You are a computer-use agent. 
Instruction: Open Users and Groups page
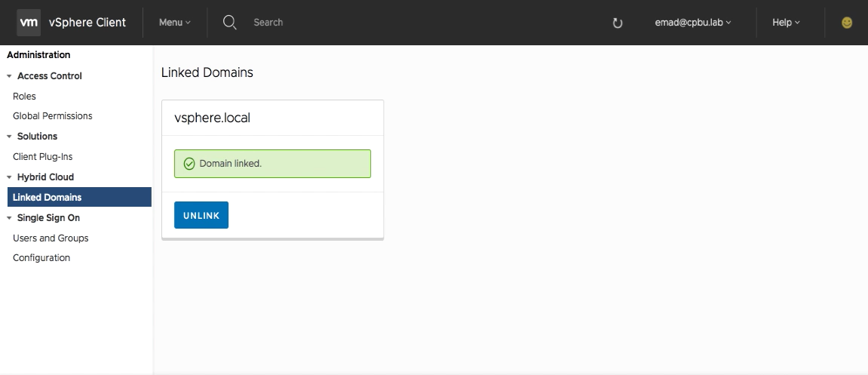[51, 238]
